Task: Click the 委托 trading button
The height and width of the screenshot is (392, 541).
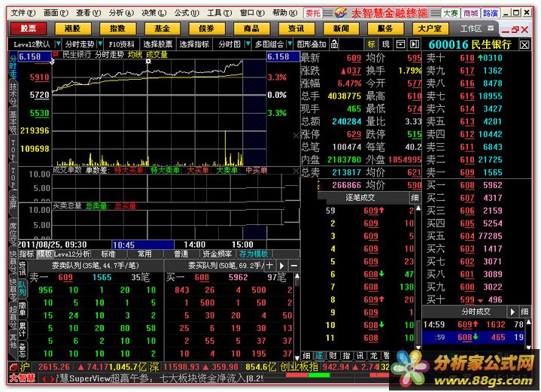Action: [313, 13]
